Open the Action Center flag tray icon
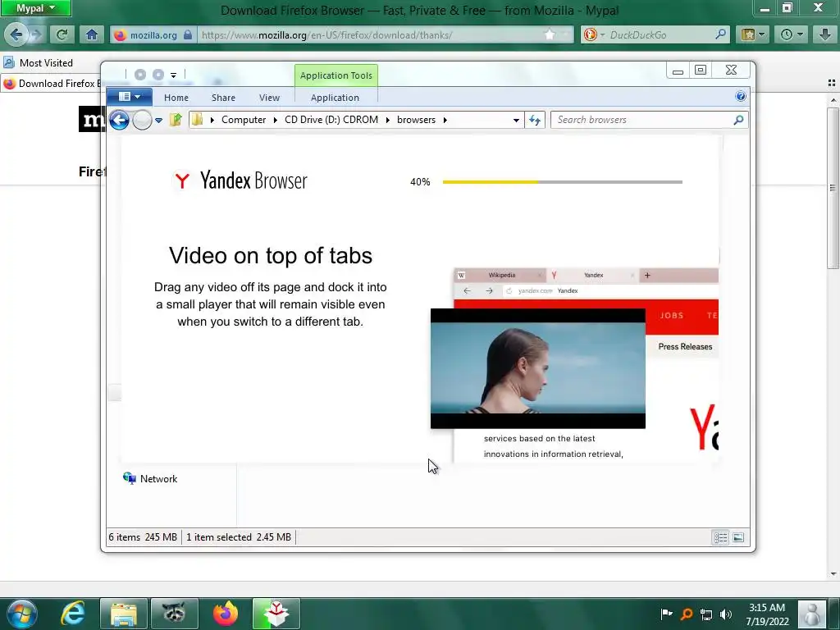This screenshot has width=840, height=630. pos(666,614)
